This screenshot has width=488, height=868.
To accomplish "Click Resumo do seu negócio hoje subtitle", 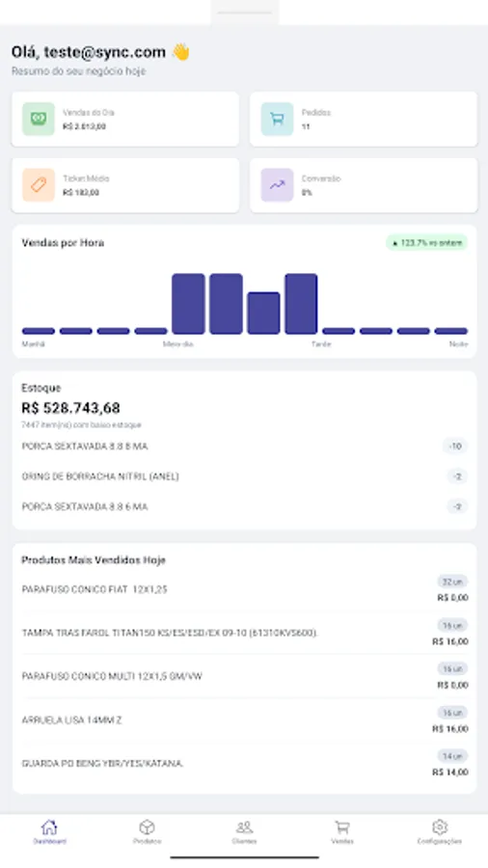I will (78, 71).
